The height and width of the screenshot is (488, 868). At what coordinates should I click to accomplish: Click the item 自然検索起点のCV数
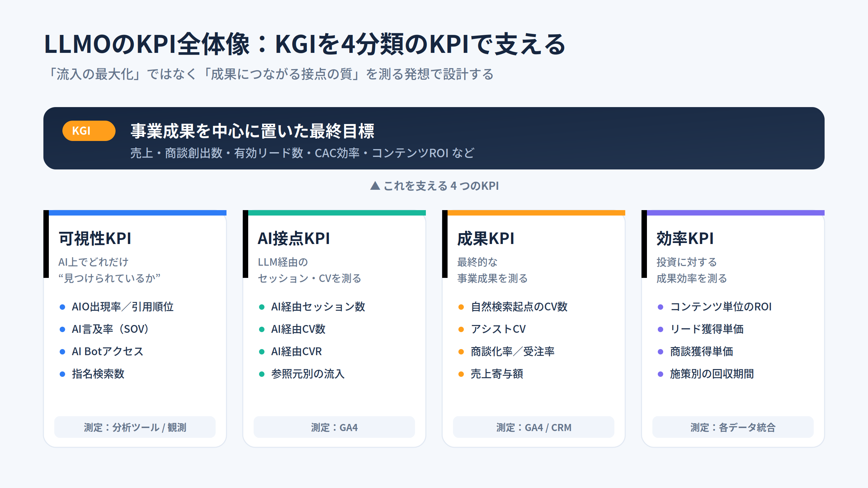point(519,307)
